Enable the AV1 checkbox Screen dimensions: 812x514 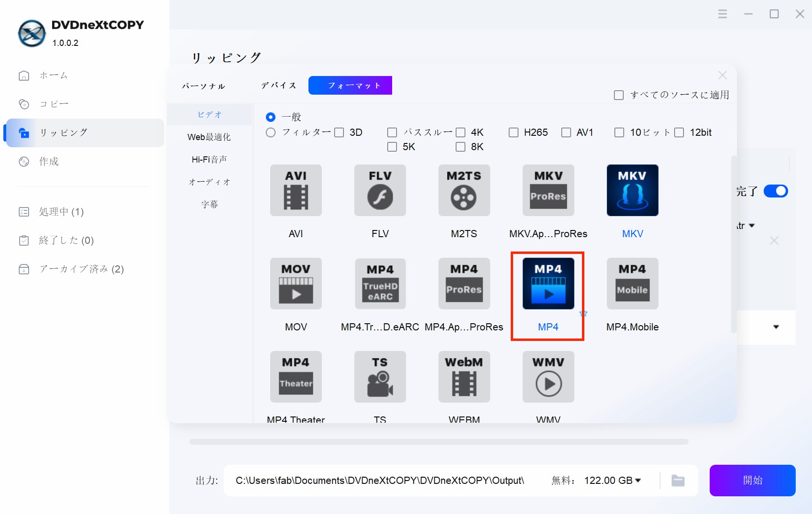tap(566, 132)
